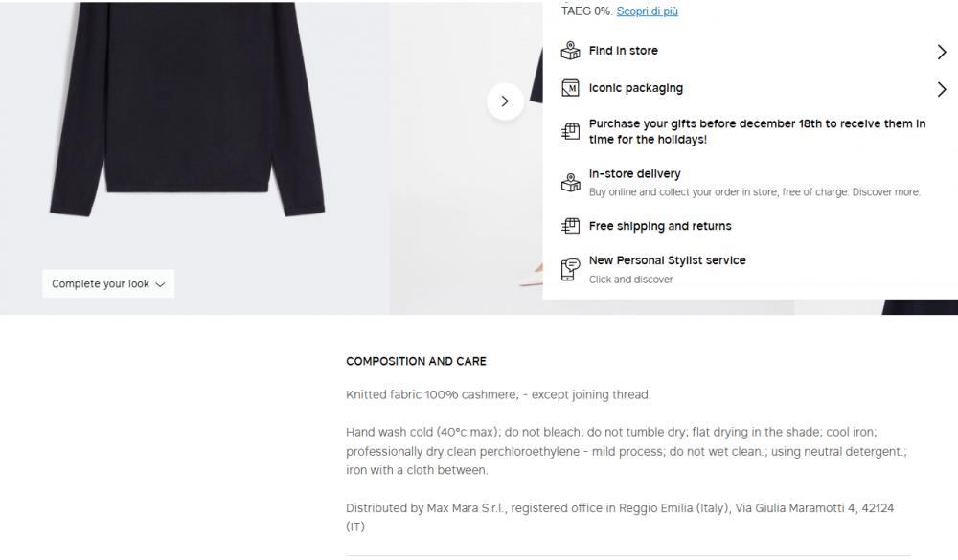Click the Free shipping and returns entry
Image resolution: width=958 pixels, height=560 pixels.
[661, 225]
